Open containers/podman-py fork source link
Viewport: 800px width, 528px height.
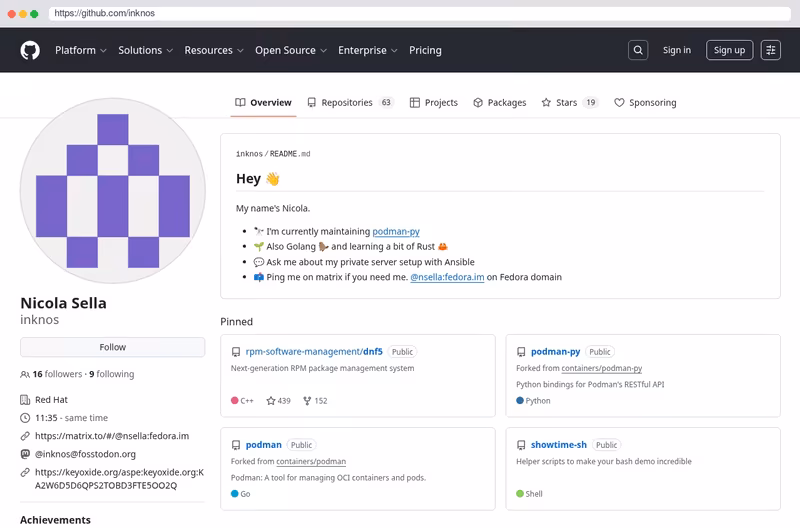click(x=602, y=368)
